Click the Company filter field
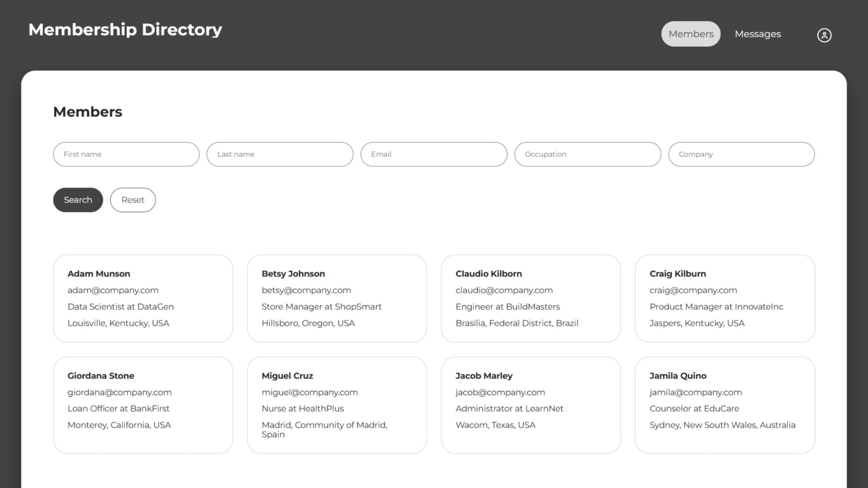Screen dimensions: 868x488 pos(741,154)
